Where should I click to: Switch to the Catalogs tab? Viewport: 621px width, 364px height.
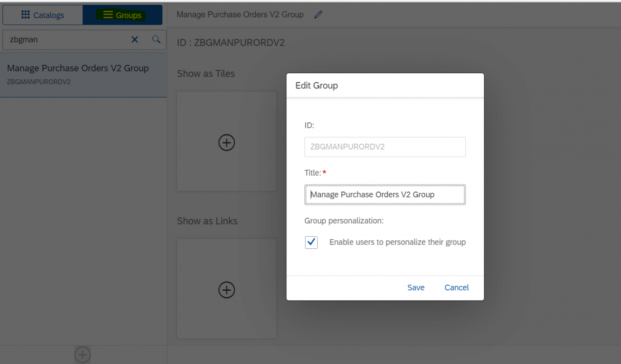coord(42,15)
